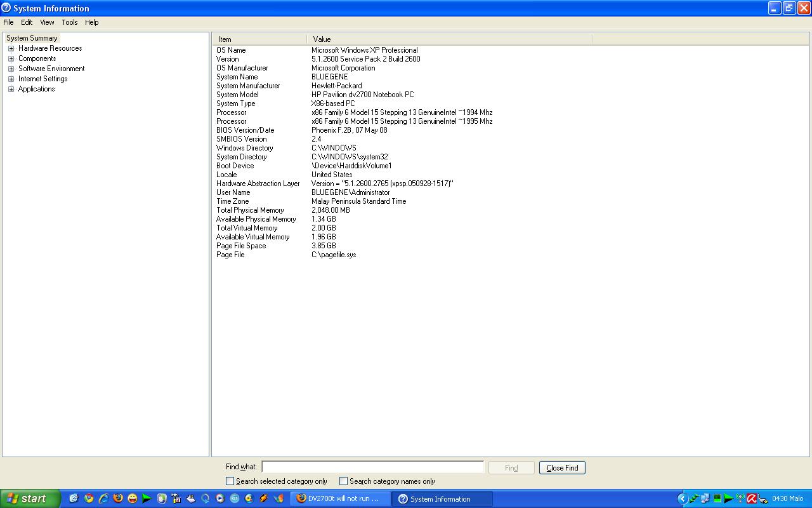Select 'Available Virtual Memory' row
This screenshot has height=508, width=812.
[x=252, y=237]
